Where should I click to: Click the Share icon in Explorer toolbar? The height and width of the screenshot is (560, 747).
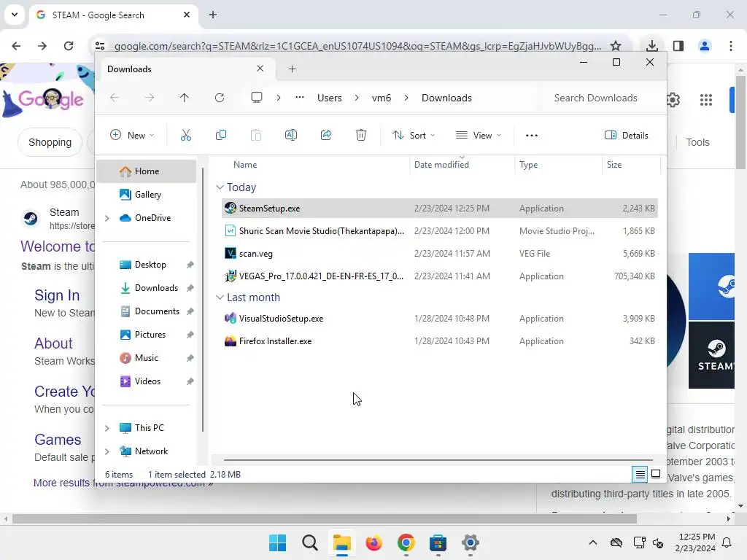pos(326,135)
